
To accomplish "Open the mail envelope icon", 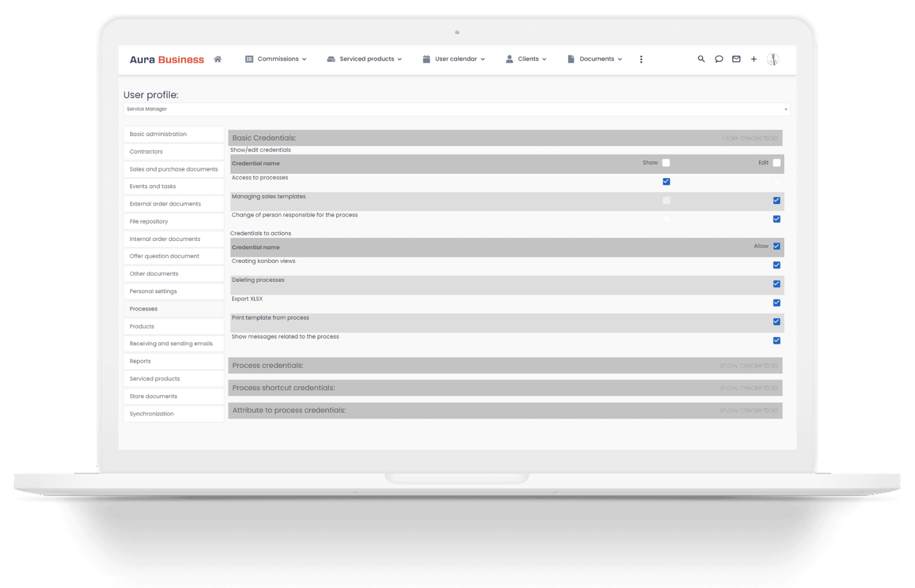I will 736,59.
